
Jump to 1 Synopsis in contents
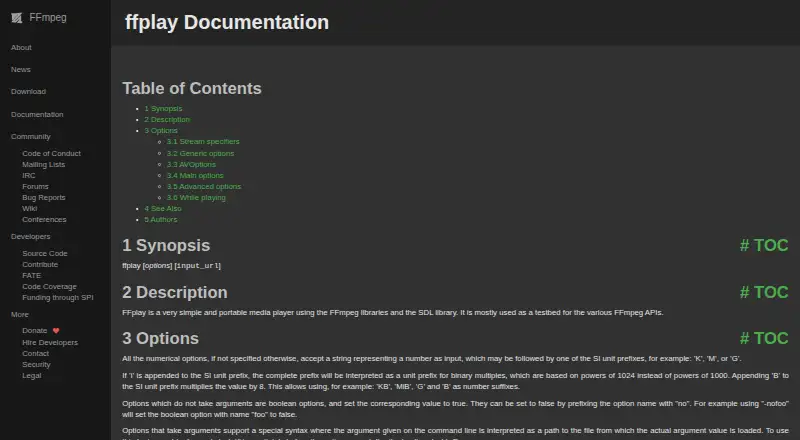(163, 109)
